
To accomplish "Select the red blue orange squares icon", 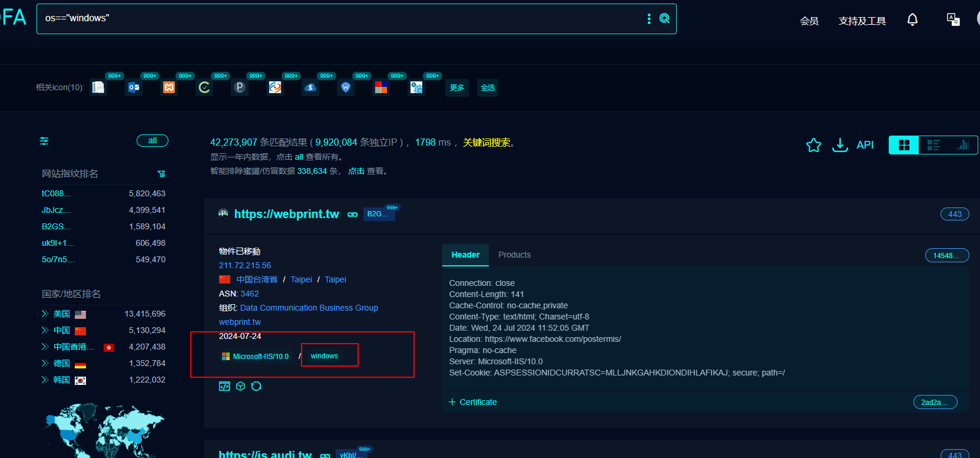I will pos(381,87).
